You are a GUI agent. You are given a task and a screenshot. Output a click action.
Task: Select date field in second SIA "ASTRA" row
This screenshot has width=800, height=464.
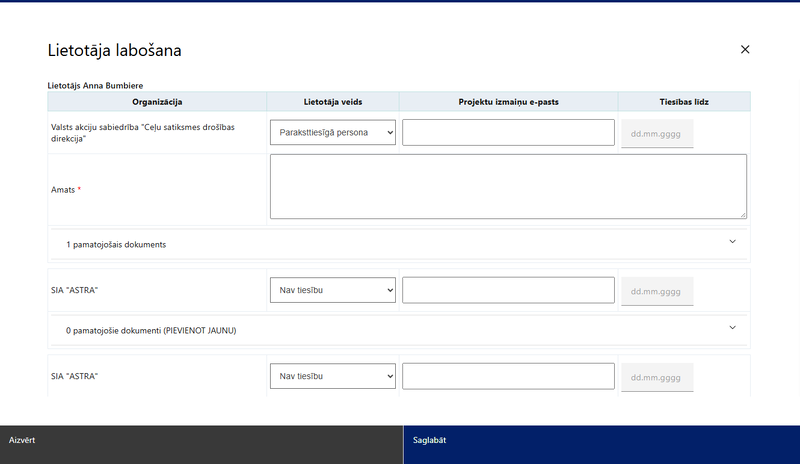[657, 378]
